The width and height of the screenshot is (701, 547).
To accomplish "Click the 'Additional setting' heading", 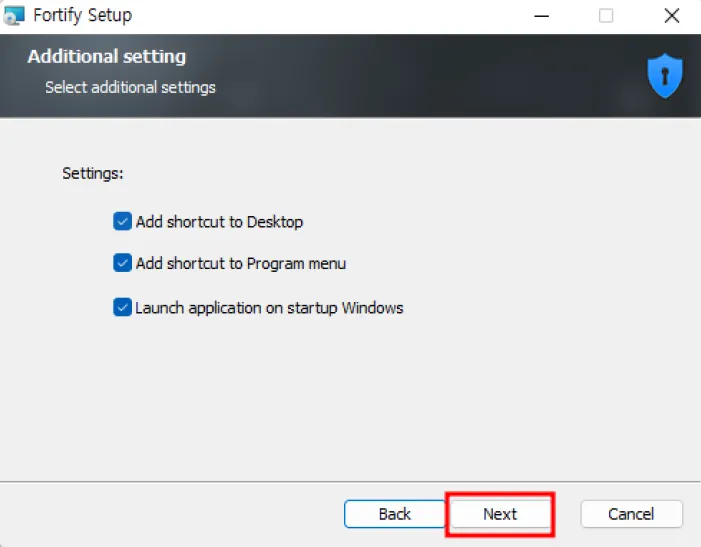I will point(106,57).
